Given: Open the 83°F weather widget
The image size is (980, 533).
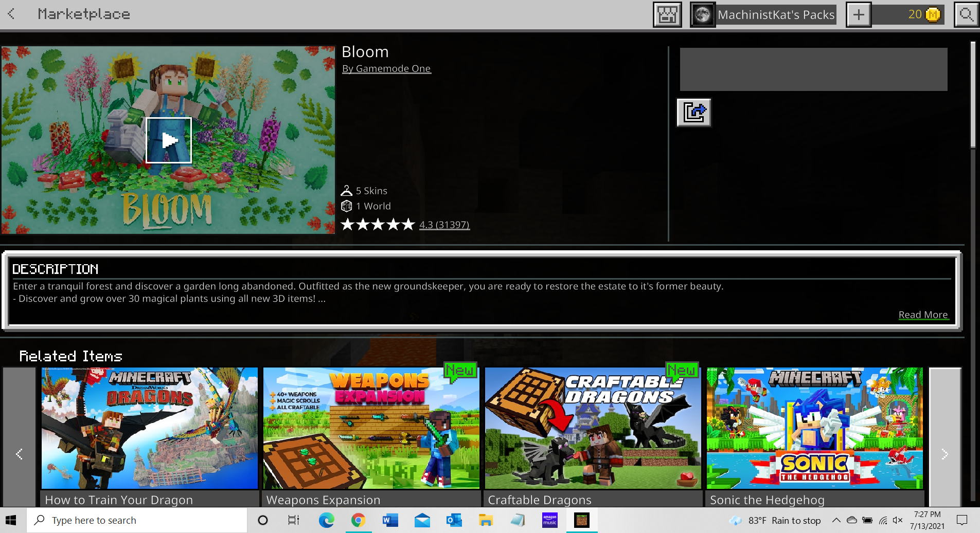Looking at the screenshot, I should pyautogui.click(x=775, y=520).
